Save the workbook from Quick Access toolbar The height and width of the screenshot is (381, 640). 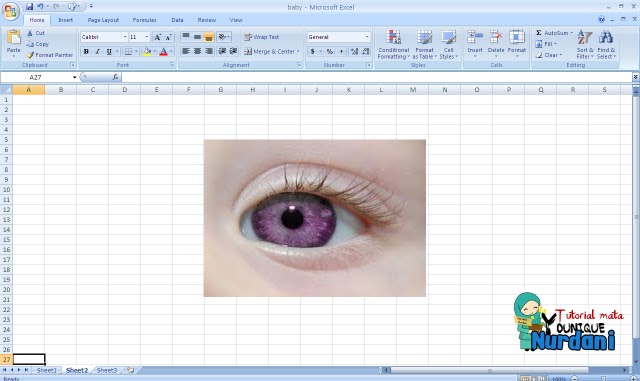coord(29,7)
